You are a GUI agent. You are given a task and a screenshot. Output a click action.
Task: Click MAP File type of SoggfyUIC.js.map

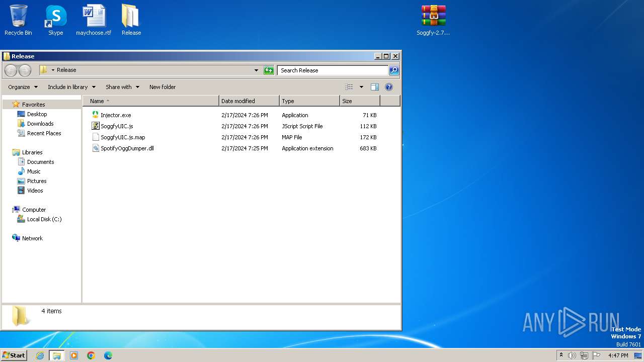coord(292,137)
